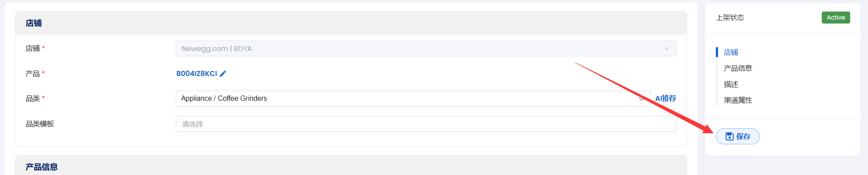Image resolution: width=868 pixels, height=175 pixels.
Task: Select the 品类模板 请选择 field
Action: (426, 124)
